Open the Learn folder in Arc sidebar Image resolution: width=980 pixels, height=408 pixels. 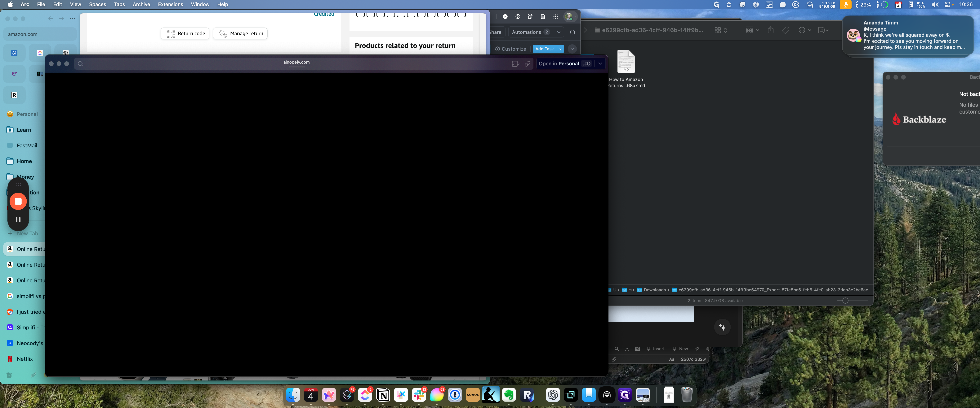[24, 130]
